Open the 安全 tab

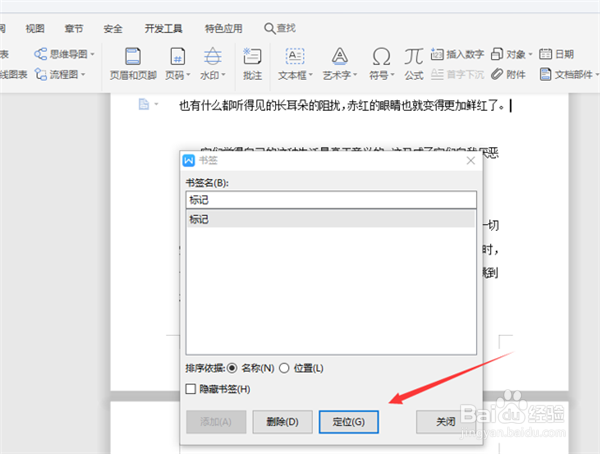[113, 29]
